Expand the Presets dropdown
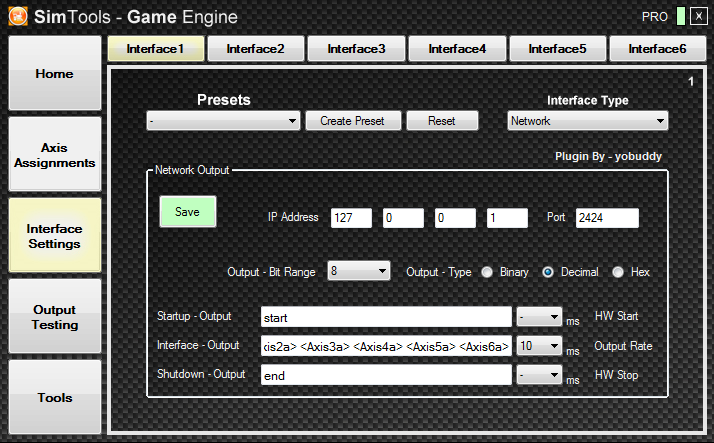 pyautogui.click(x=223, y=121)
